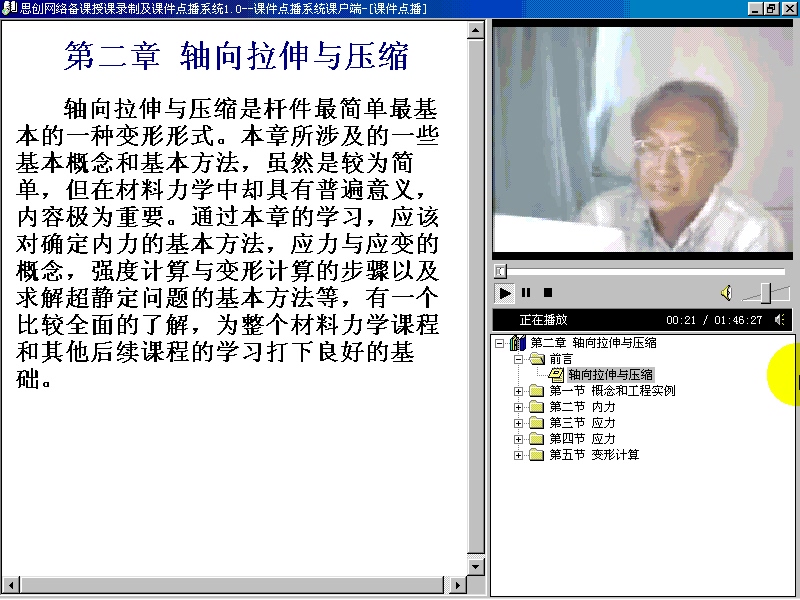The height and width of the screenshot is (600, 800).
Task: Expand the 第五节 变形计算 folder
Action: [x=518, y=455]
